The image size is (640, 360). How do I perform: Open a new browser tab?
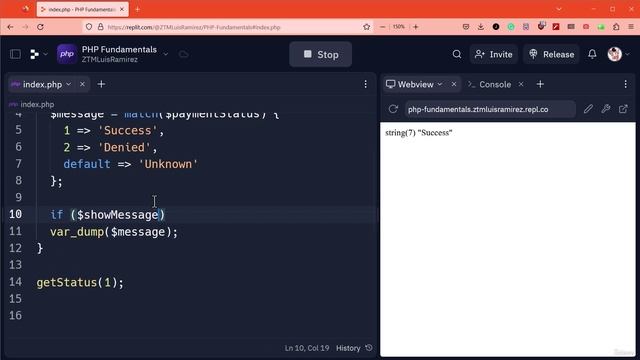pos(138,9)
